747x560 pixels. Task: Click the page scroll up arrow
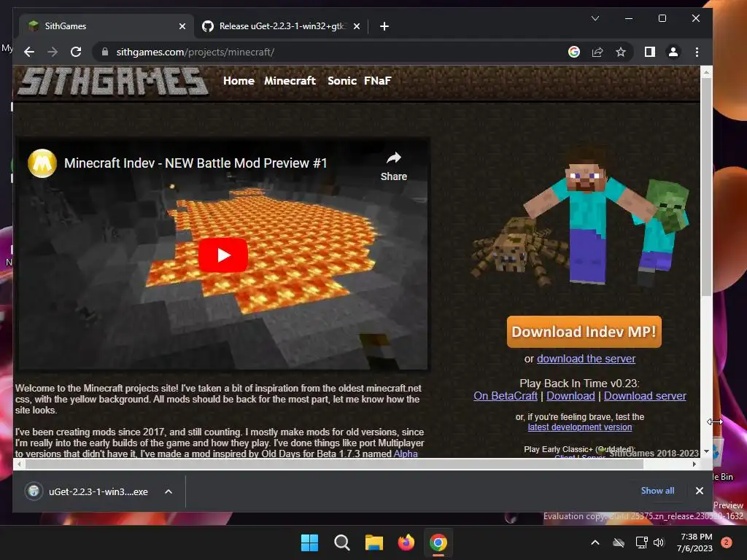click(706, 72)
